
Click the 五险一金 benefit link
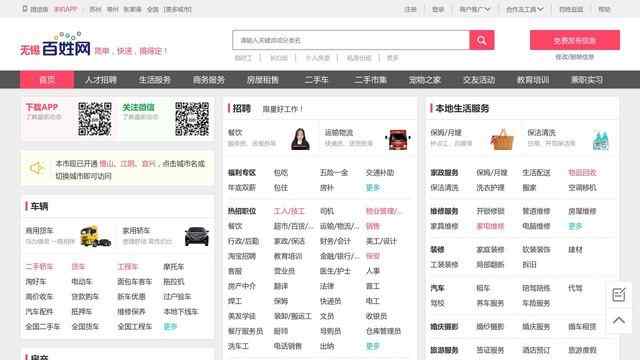334,173
